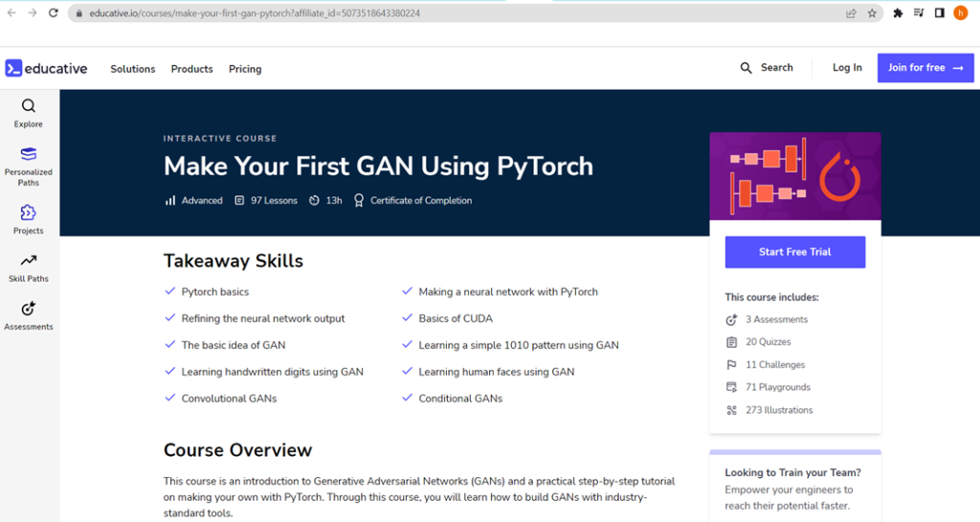Click the 273 Illustrations icon

(731, 410)
